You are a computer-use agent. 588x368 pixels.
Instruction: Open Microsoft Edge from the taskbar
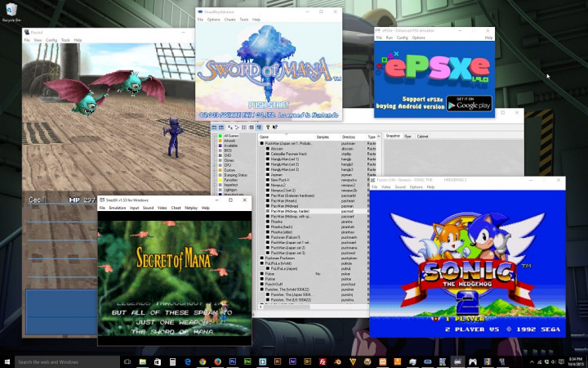coord(188,362)
